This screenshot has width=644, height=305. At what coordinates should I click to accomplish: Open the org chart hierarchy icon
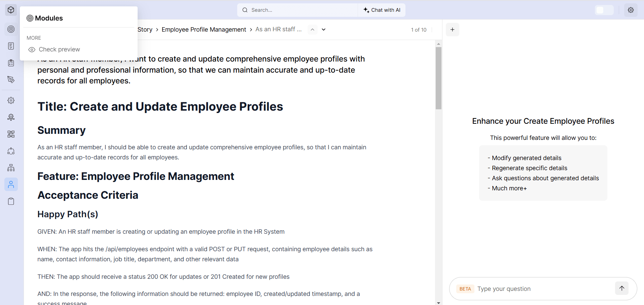click(11, 167)
